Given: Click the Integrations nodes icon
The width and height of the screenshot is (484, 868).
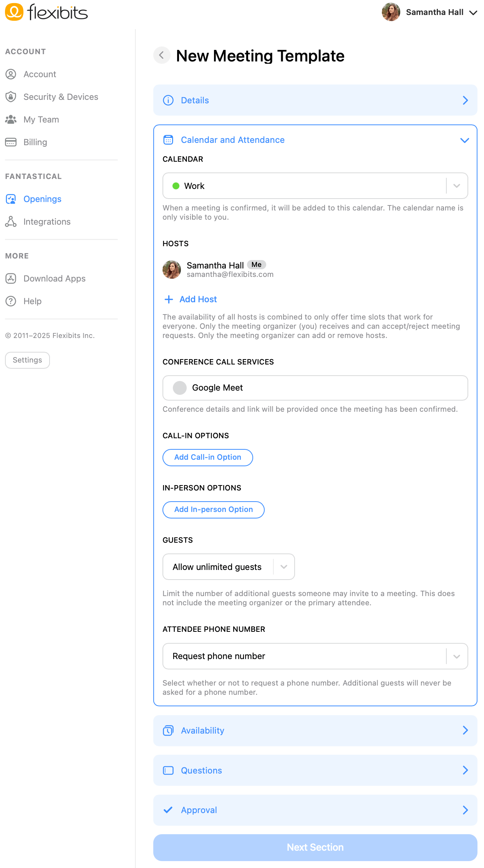Looking at the screenshot, I should [11, 222].
